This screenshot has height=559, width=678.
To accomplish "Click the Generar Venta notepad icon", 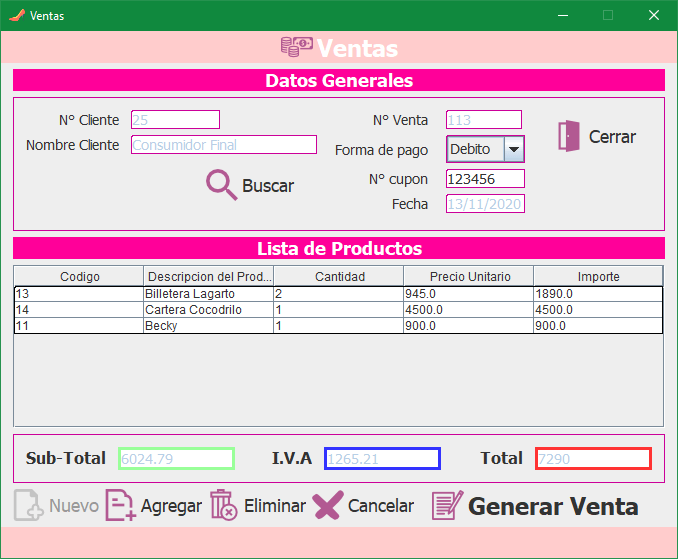I will pyautogui.click(x=447, y=506).
